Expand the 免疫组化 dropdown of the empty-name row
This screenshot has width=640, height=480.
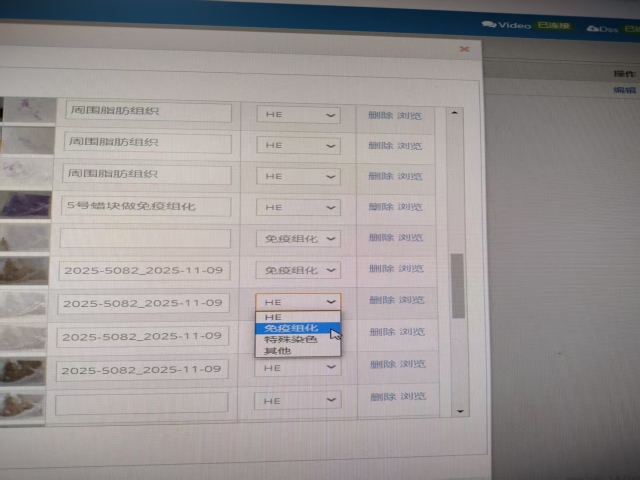click(x=298, y=239)
